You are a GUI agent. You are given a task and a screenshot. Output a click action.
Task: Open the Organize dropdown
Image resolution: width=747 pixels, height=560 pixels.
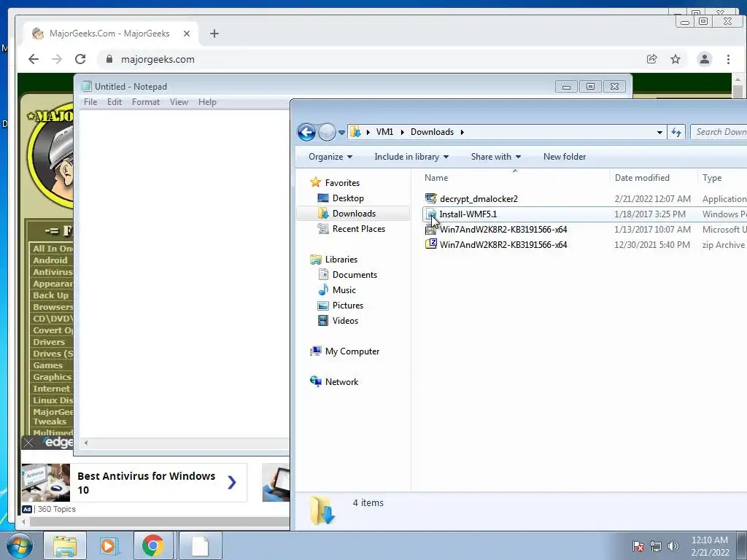[330, 157]
